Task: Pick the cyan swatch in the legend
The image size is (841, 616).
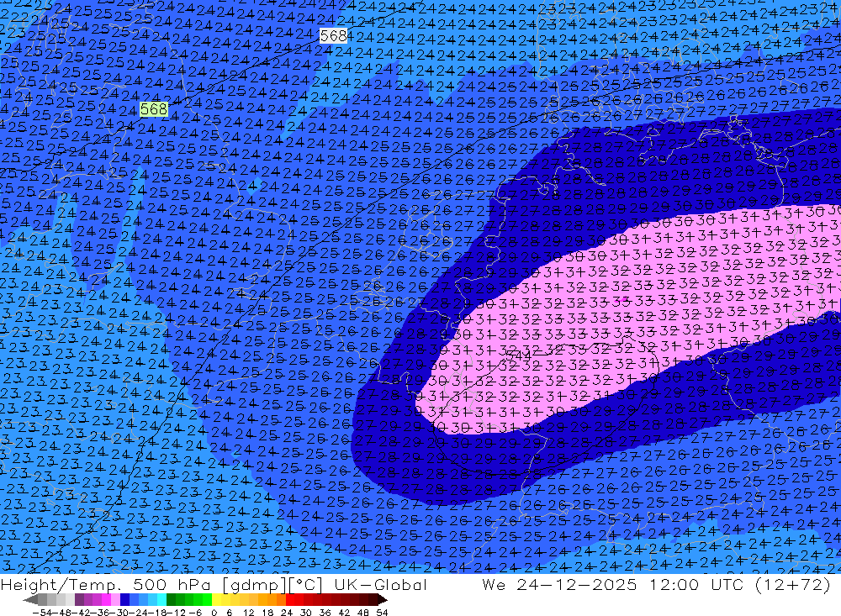Action: (161, 600)
